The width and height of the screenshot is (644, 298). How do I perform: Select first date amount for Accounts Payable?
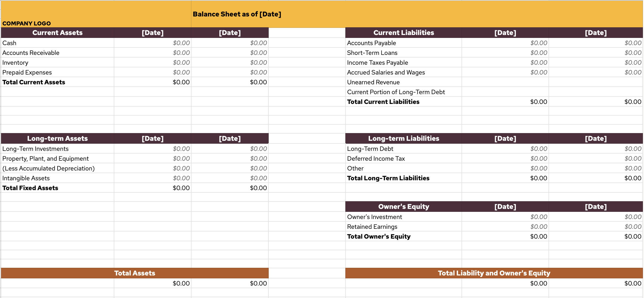click(x=538, y=43)
